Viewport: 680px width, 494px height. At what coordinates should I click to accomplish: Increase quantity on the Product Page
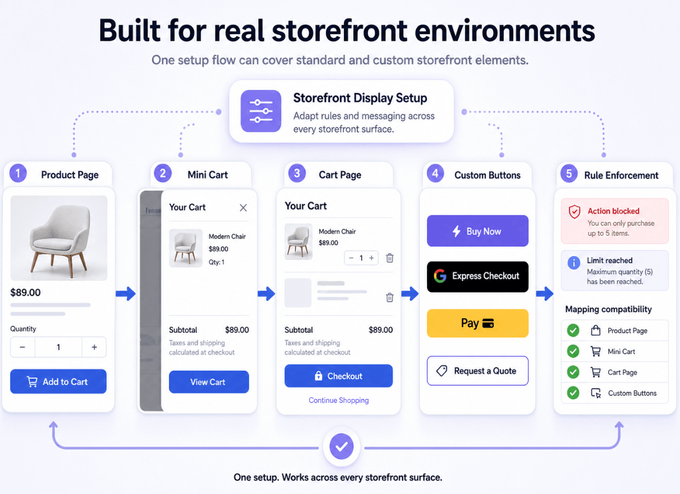click(x=94, y=347)
